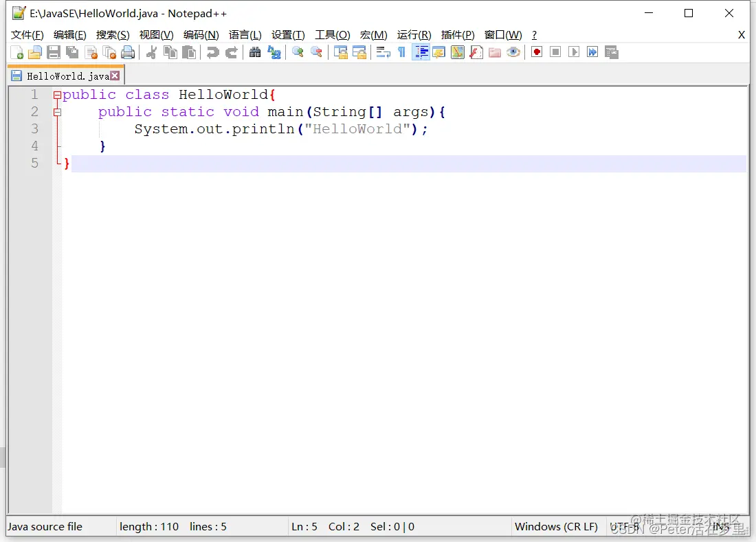Click length : 110 status entry
This screenshot has height=542, width=756.
click(x=149, y=527)
